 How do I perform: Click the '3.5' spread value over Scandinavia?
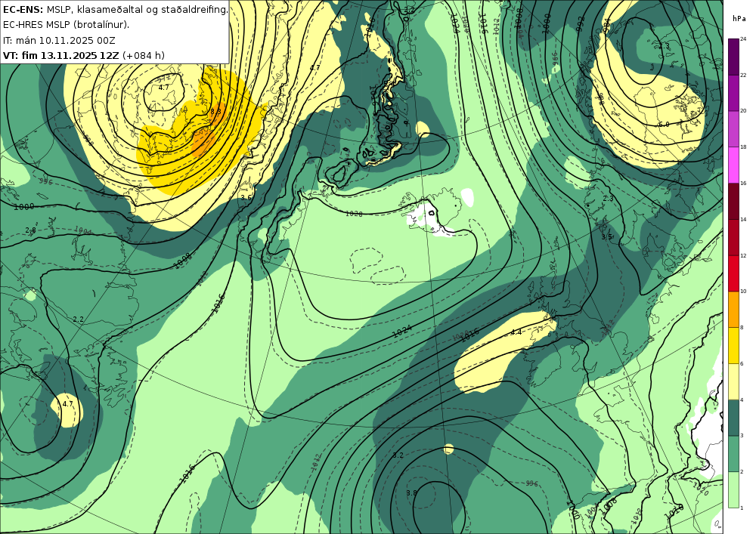pos(606,237)
